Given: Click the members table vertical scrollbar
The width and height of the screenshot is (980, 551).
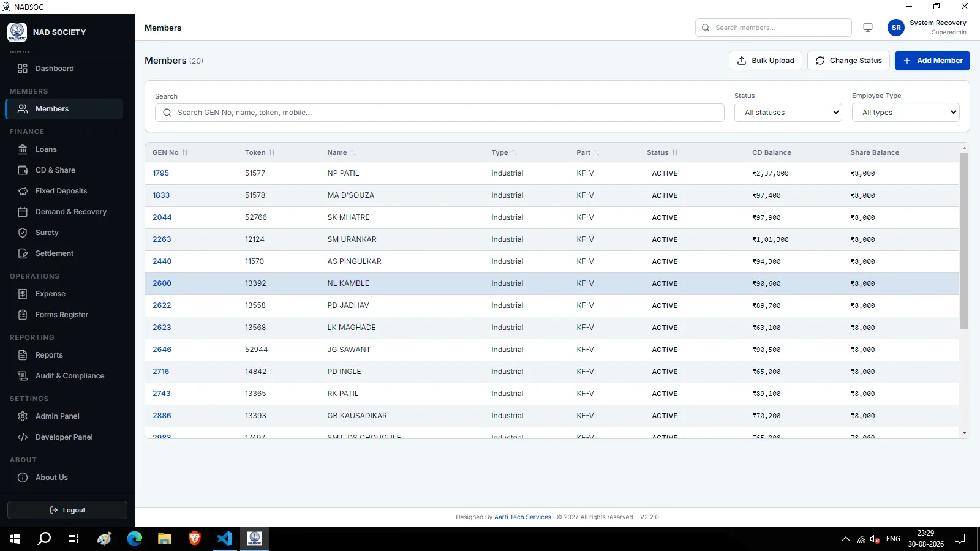Looking at the screenshot, I should (964, 242).
